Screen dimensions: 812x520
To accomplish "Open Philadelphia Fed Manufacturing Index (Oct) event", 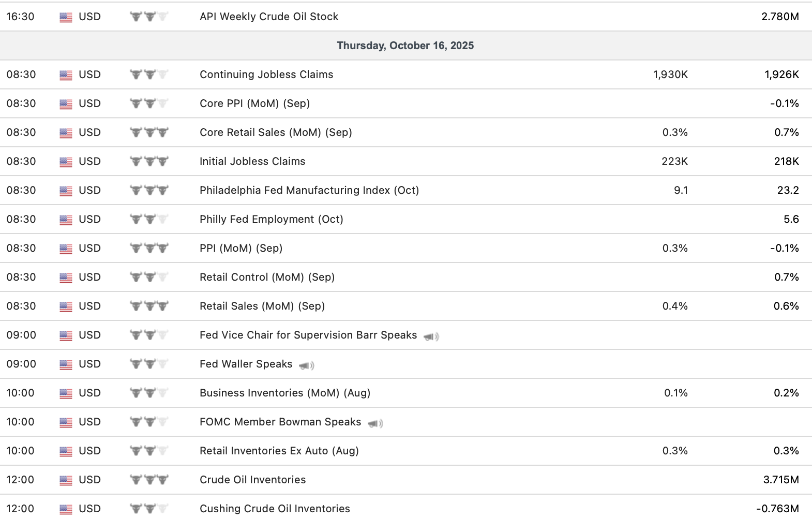I will [309, 190].
